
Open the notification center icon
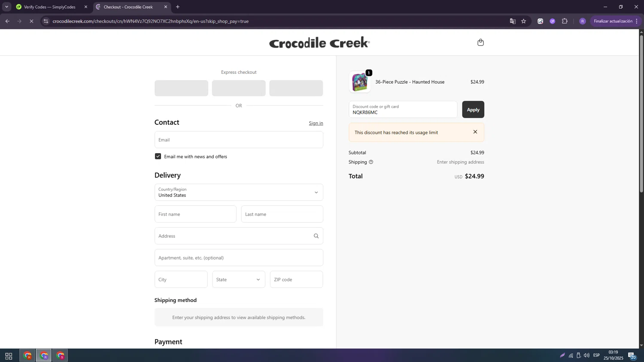(x=632, y=356)
